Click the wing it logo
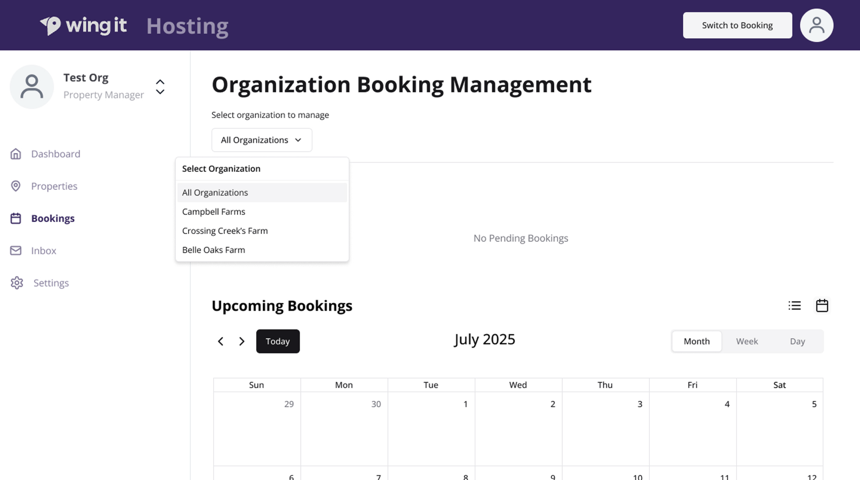Viewport: 860px width, 480px height. (83, 25)
